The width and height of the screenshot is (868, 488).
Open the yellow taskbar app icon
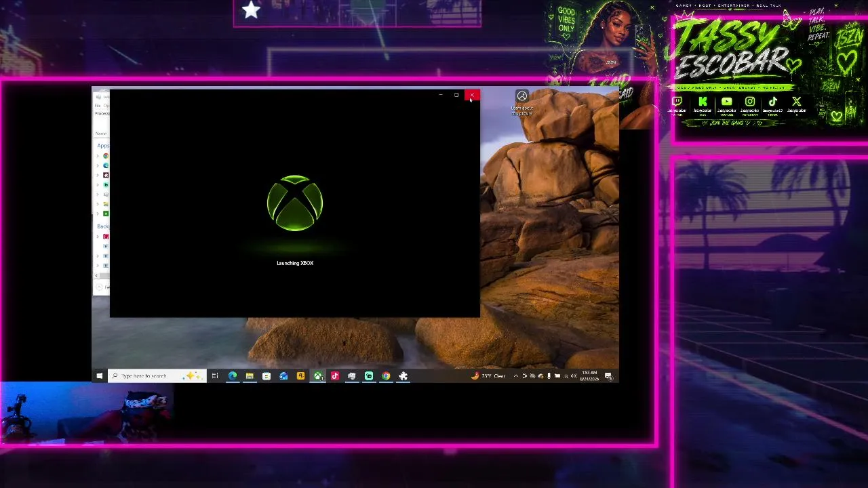point(300,376)
